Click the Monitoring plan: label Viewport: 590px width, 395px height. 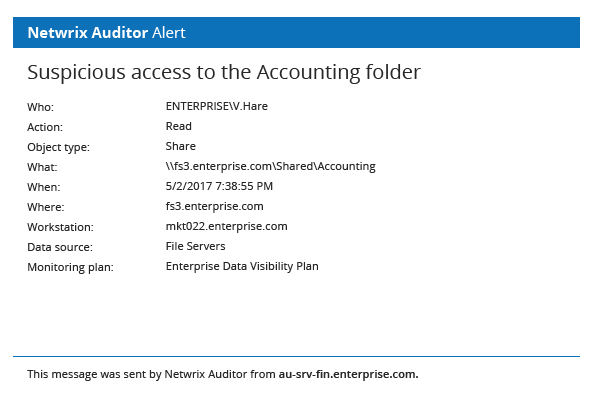tap(70, 267)
